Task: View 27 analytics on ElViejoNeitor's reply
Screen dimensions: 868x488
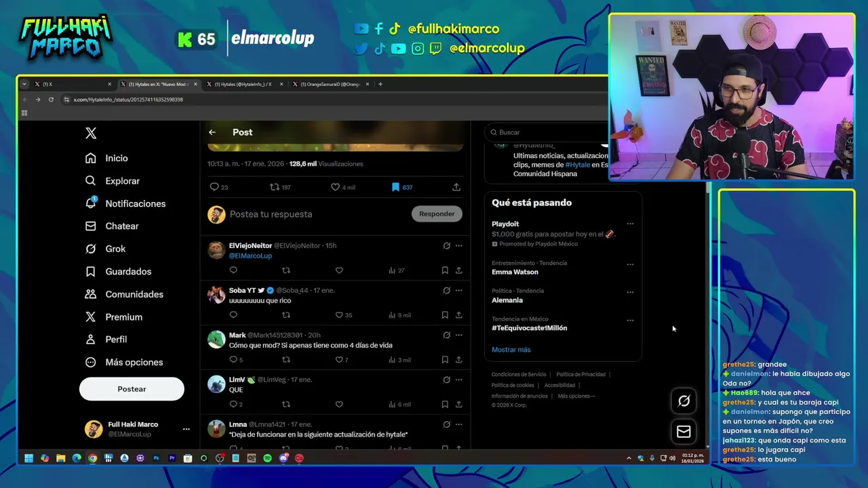Action: click(397, 270)
